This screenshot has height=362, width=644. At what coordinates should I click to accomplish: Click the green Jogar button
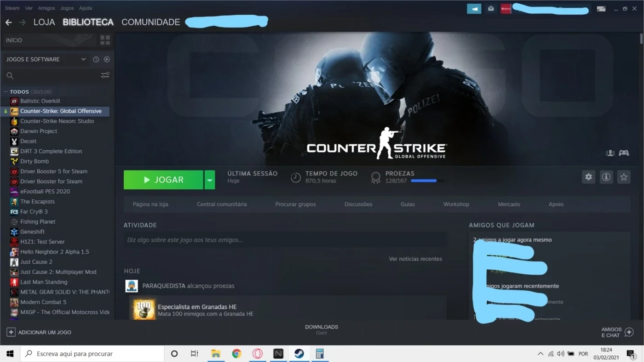click(163, 180)
